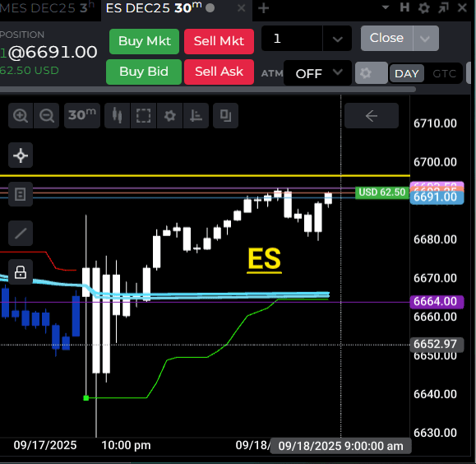The height and width of the screenshot is (464, 476).
Task: Click the Buy Mkt button
Action: pos(144,41)
